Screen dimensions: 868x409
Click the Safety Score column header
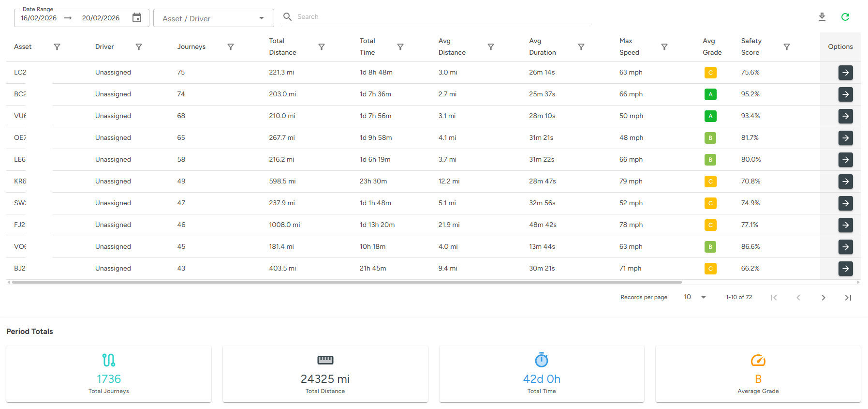[x=751, y=47]
